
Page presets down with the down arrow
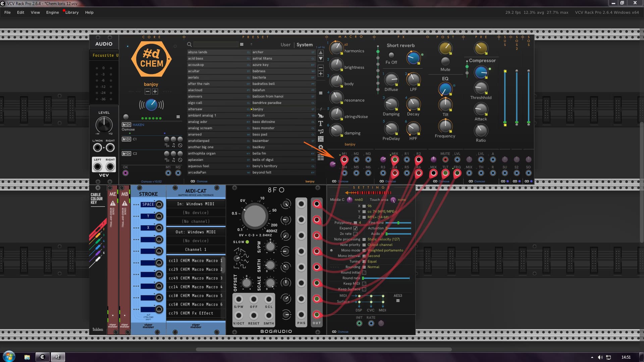(321, 59)
